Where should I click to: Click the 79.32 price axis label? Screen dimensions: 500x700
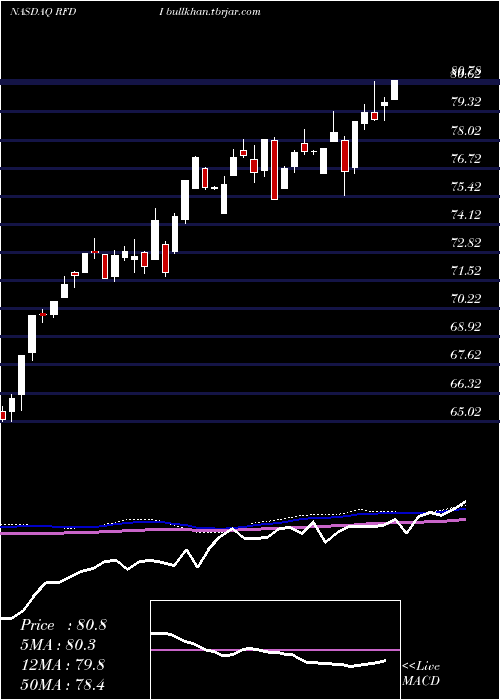(466, 102)
